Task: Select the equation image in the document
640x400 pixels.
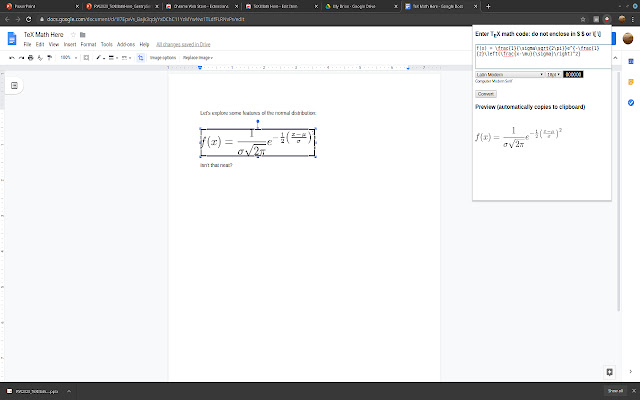Action: tap(258, 142)
